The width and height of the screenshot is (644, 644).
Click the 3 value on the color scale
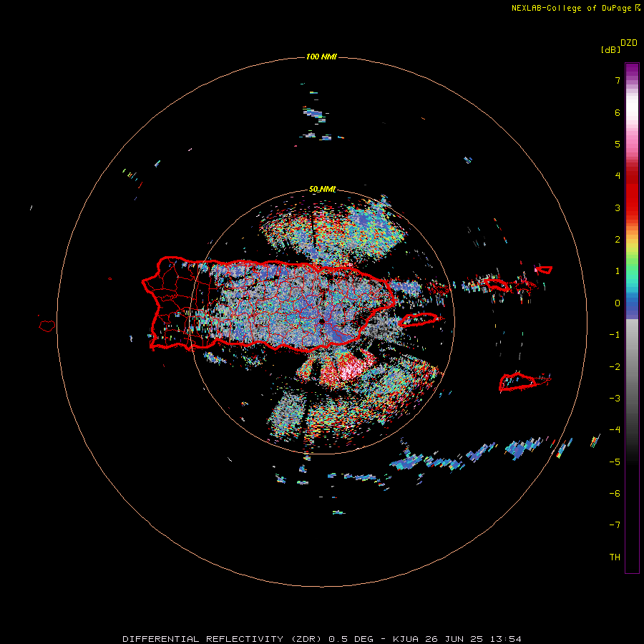618,208
